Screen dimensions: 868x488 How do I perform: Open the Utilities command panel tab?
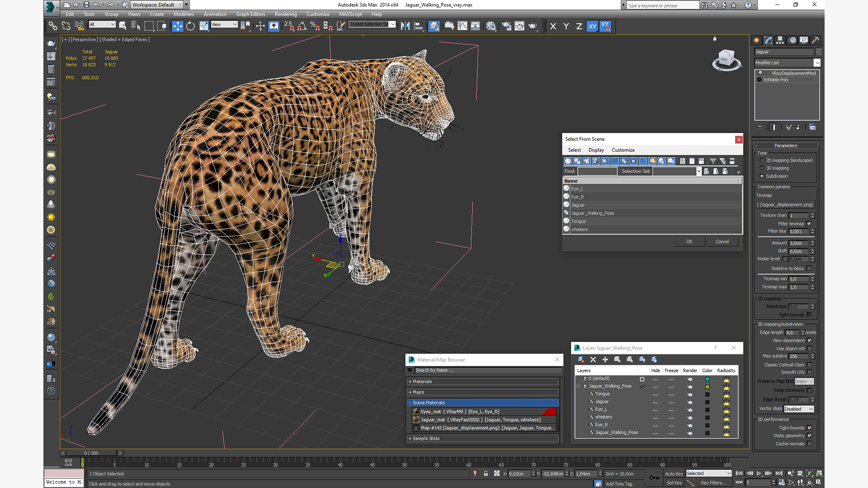pyautogui.click(x=816, y=40)
